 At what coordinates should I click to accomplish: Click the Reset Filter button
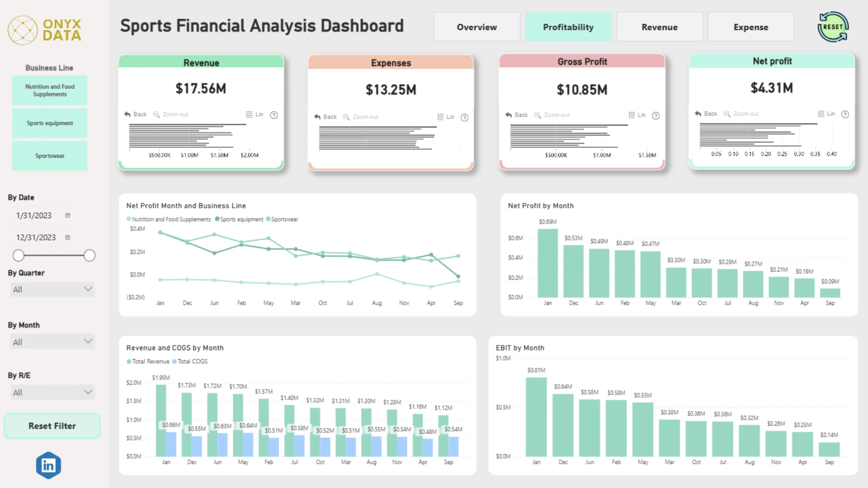[x=52, y=426]
